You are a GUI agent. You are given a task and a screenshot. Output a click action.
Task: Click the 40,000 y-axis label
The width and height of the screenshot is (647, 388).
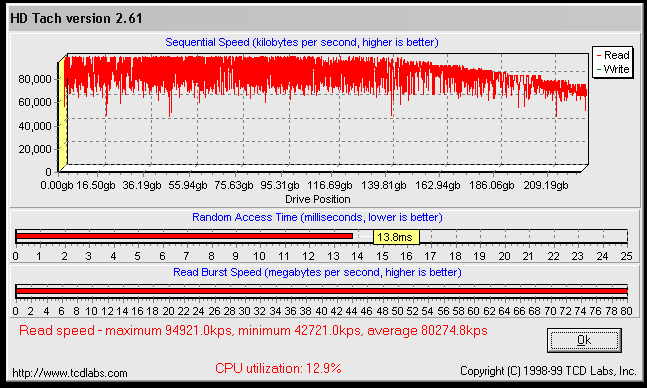point(35,126)
